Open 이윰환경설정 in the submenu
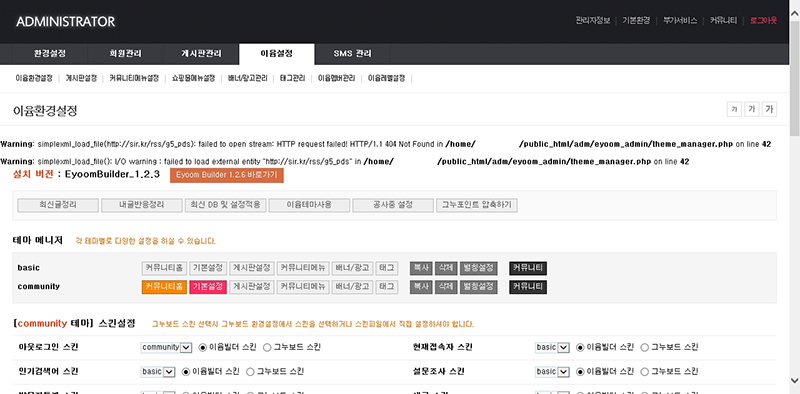Viewport: 800px width, 394px height. coord(34,79)
